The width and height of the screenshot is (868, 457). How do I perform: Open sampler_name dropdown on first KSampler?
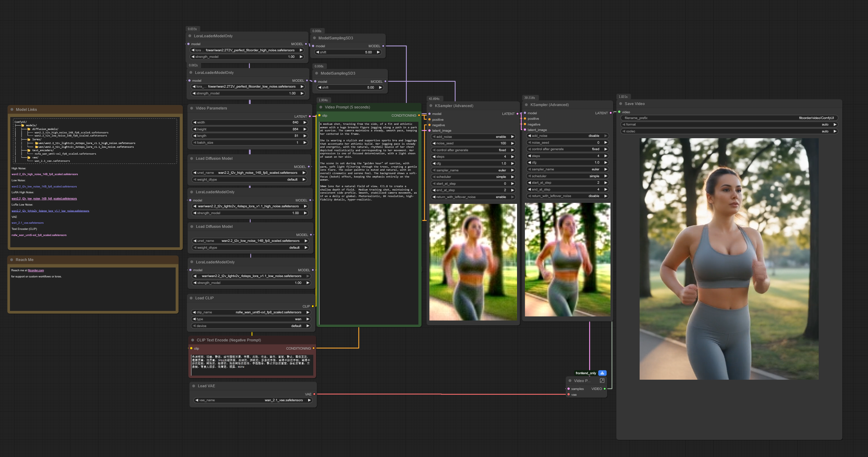point(473,170)
